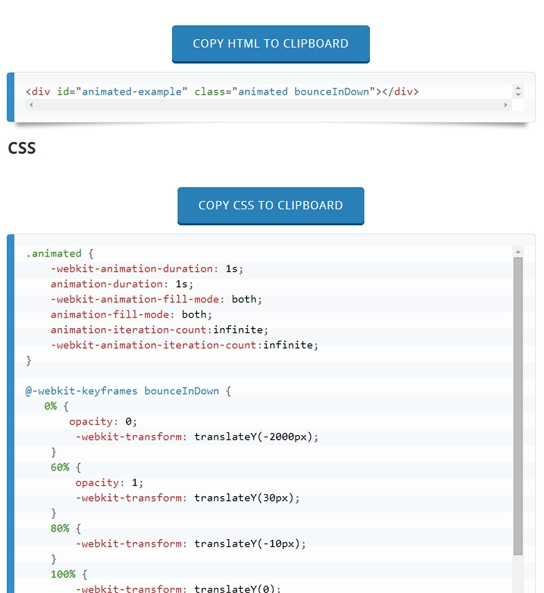Click the left arrow of the HTML horizontal scrollbar
This screenshot has height=593, width=544.
point(31,105)
